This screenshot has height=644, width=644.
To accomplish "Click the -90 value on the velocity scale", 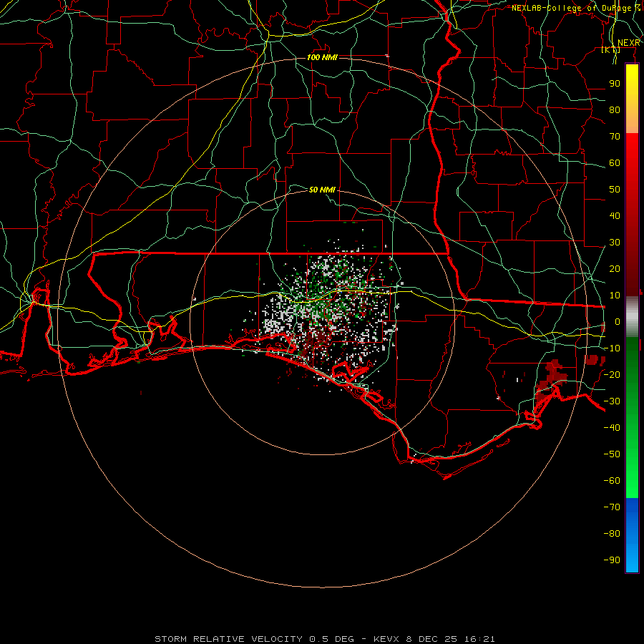I will (612, 560).
